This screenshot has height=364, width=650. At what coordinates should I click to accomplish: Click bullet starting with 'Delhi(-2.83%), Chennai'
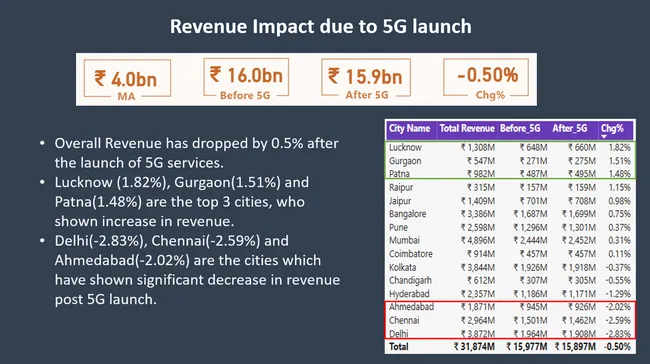click(197, 270)
